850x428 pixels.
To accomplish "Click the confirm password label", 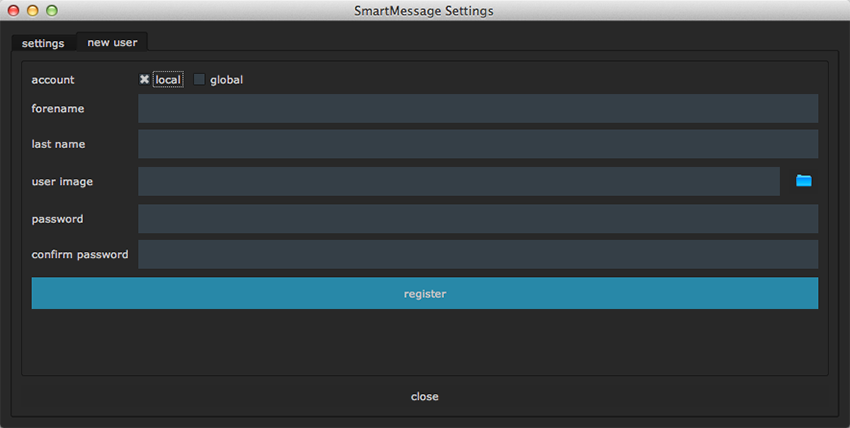I will (80, 254).
